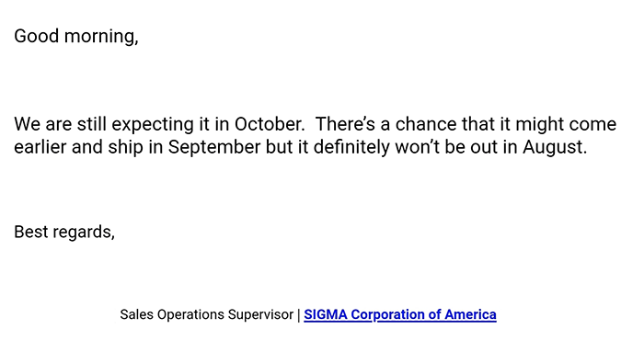Click the word There's in the message
Viewport: 644px width, 341px height.
[345, 124]
